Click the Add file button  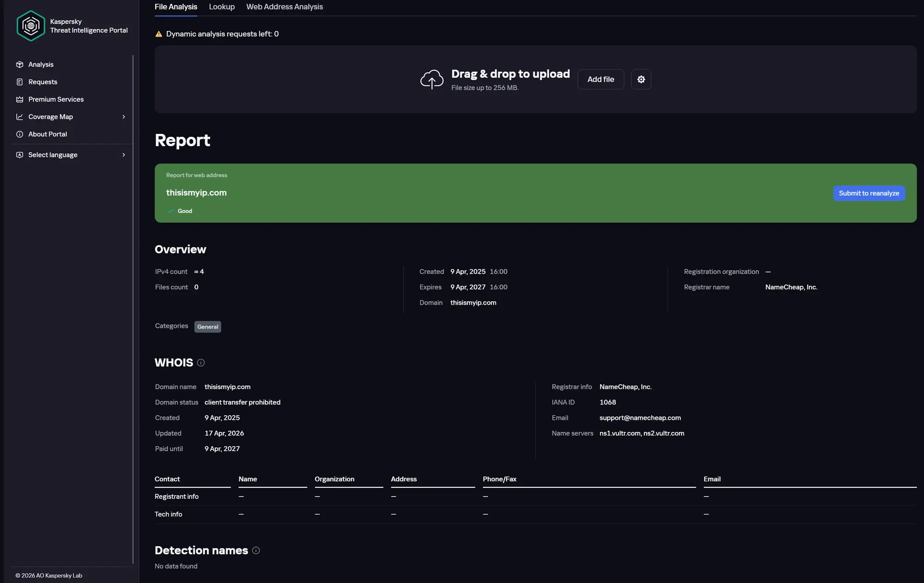601,80
